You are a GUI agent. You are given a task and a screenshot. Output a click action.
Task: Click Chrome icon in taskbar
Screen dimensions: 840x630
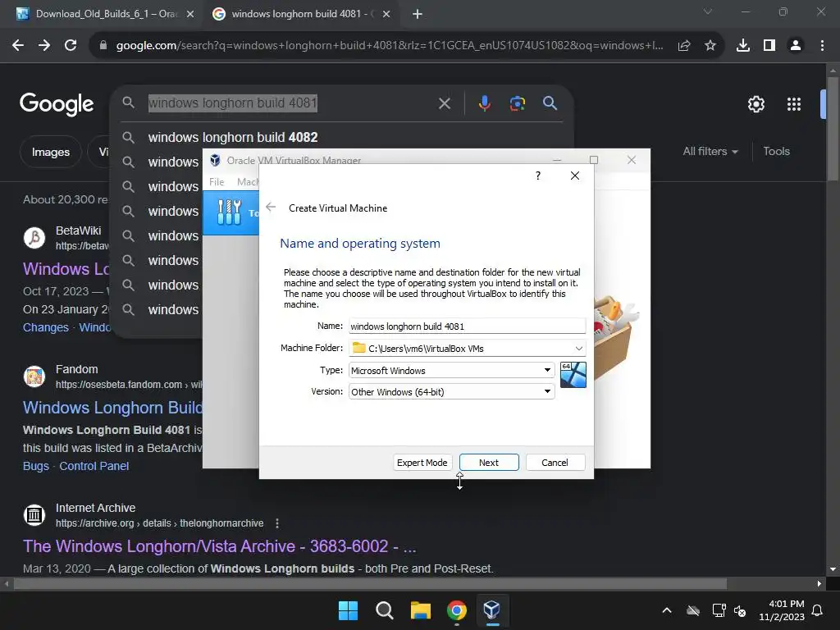(x=457, y=610)
